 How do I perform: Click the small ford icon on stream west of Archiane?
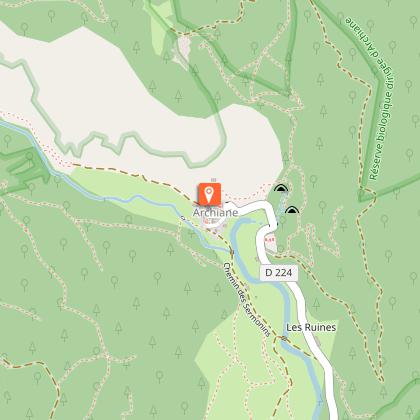point(182,218)
